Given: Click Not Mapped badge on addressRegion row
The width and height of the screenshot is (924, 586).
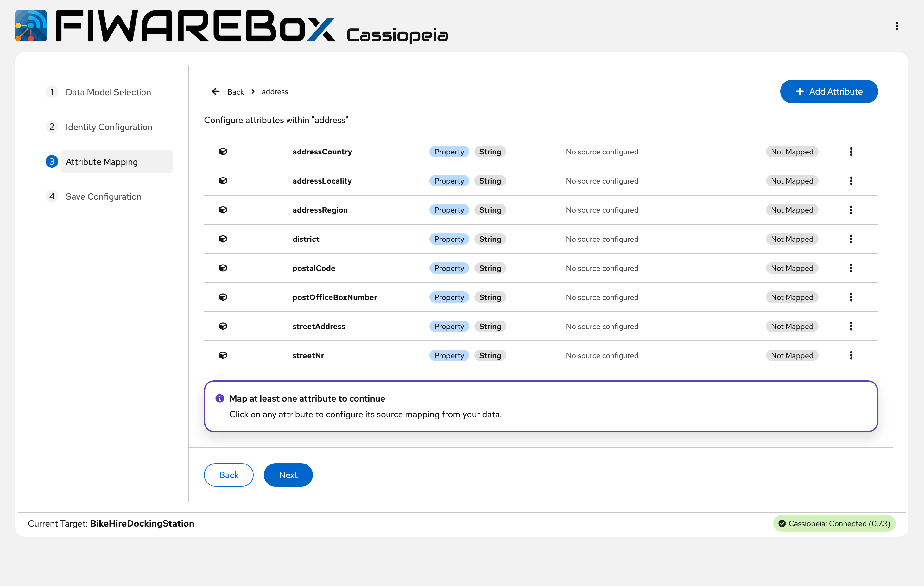Looking at the screenshot, I should click(x=792, y=210).
